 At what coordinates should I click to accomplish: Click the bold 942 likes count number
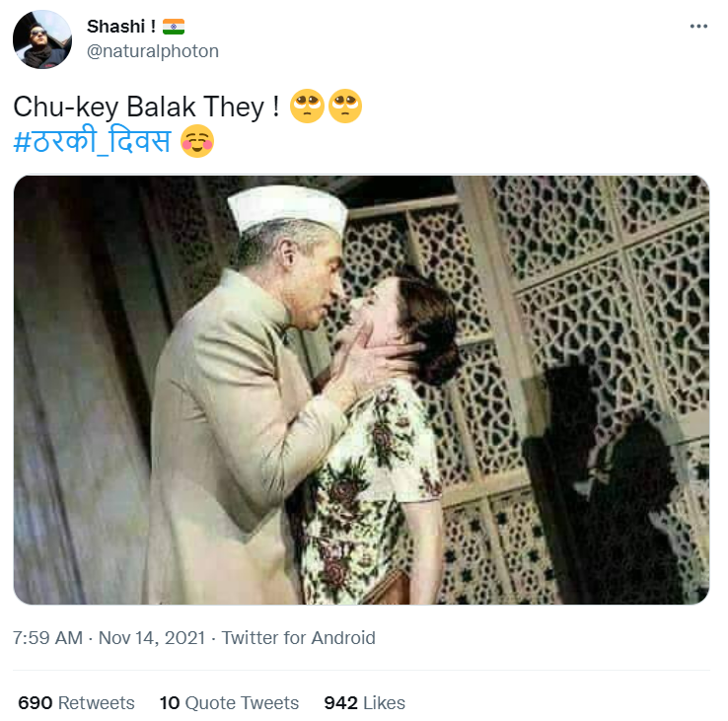click(340, 703)
